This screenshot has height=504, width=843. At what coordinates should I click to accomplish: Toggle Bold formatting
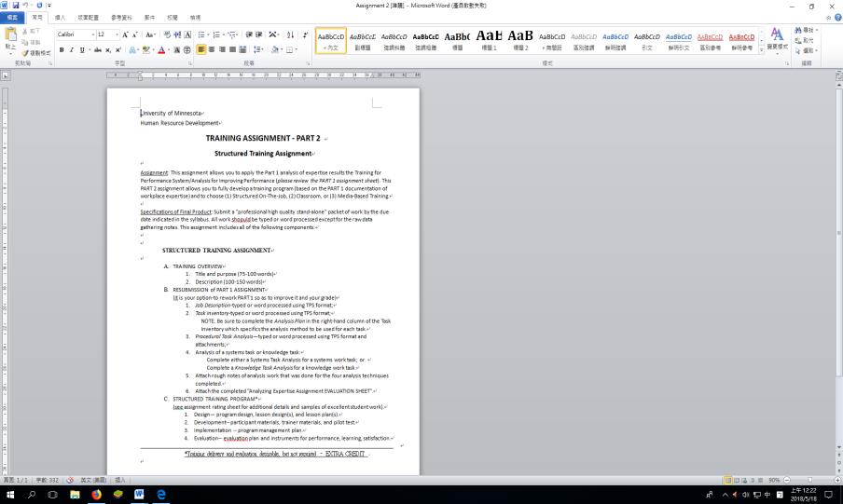click(62, 50)
